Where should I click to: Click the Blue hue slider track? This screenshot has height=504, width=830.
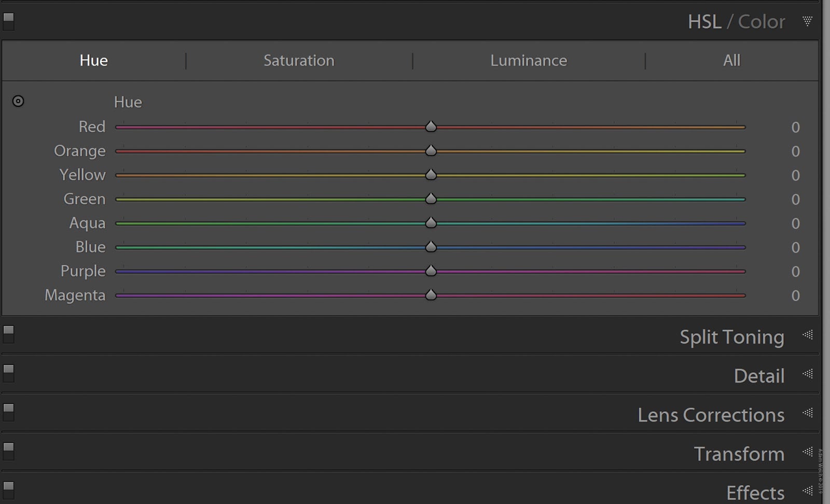pyautogui.click(x=571, y=247)
